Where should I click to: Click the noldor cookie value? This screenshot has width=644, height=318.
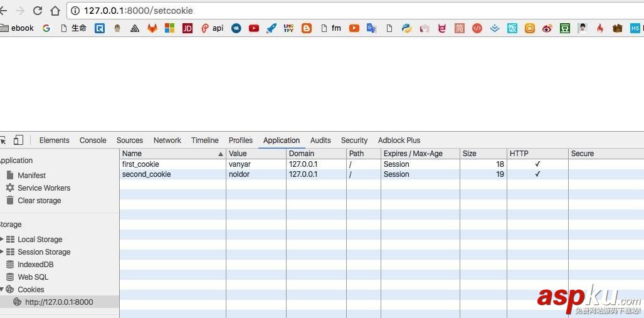click(239, 174)
